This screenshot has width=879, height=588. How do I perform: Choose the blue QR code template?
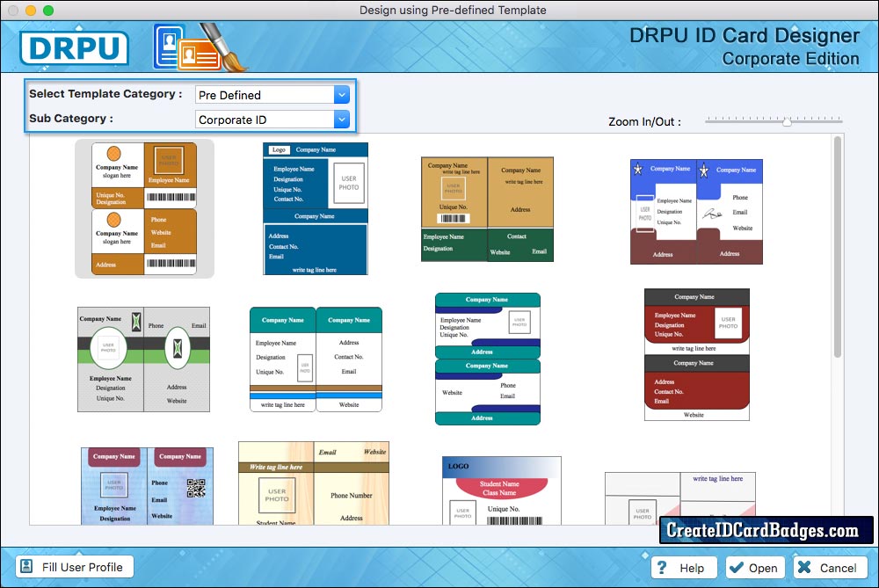(x=147, y=486)
